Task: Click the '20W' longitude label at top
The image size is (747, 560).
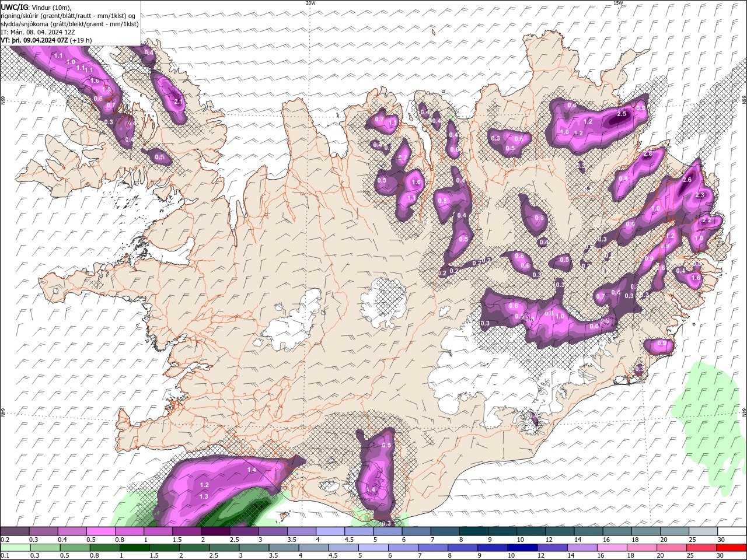Action: (310, 3)
